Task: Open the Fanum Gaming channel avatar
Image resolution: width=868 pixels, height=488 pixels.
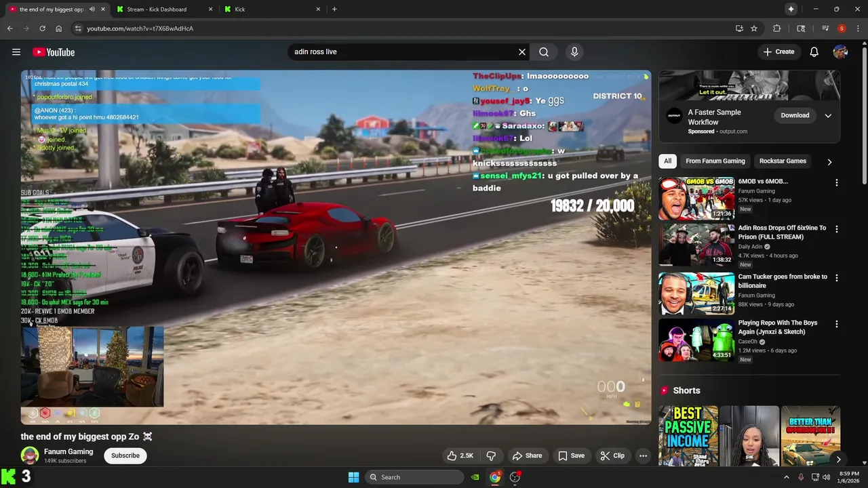Action: coord(29,455)
